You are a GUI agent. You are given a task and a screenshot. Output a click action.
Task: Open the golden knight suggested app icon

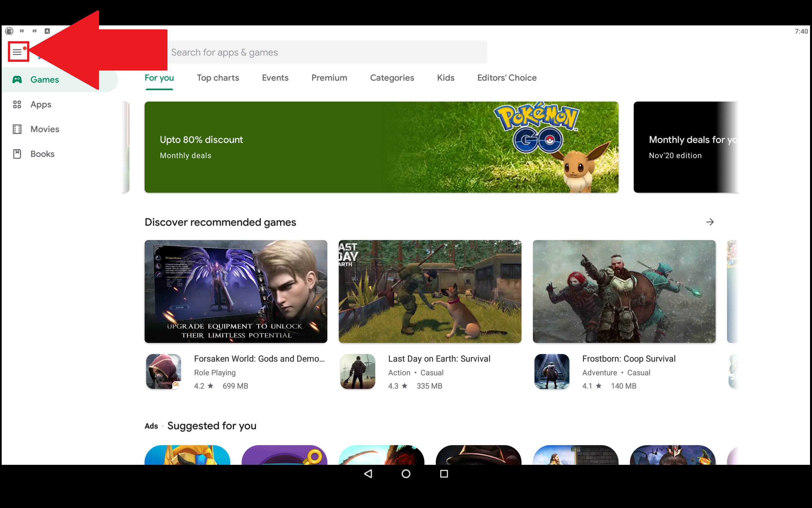tap(187, 455)
